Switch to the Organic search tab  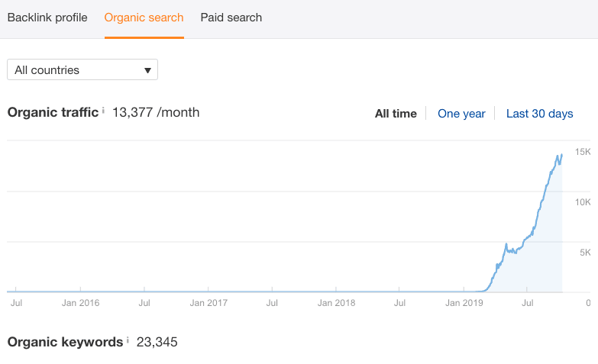coord(144,18)
